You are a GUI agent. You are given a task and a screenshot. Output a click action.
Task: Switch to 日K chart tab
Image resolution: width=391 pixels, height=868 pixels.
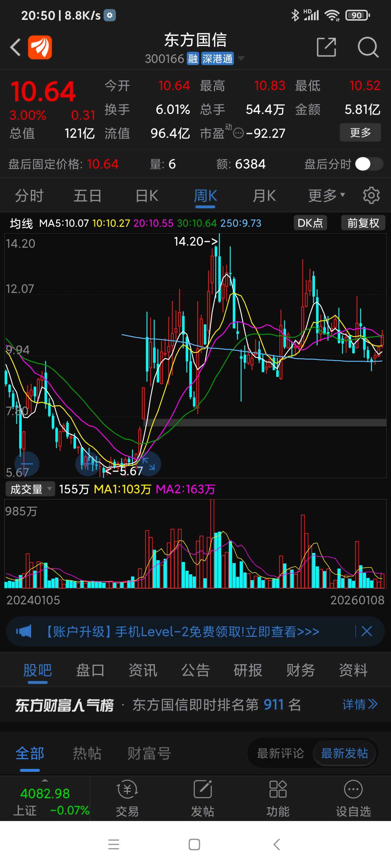click(147, 196)
